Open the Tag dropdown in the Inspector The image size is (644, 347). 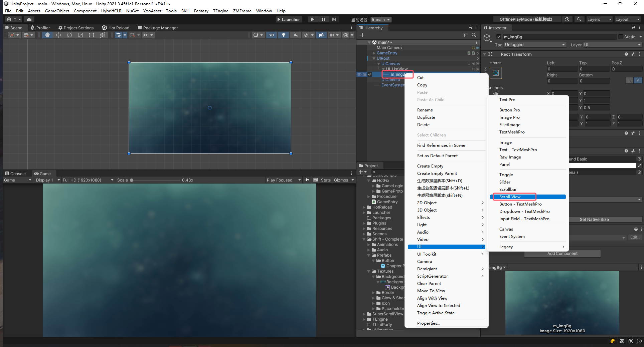[x=534, y=44]
